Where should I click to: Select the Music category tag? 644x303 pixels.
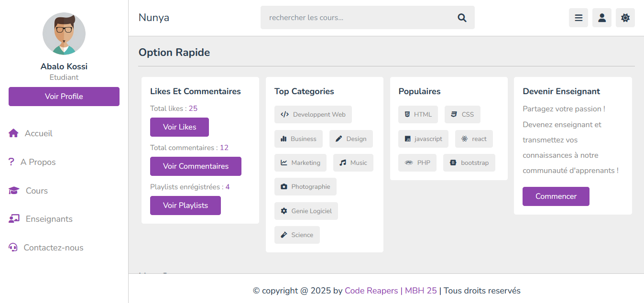[x=353, y=163]
